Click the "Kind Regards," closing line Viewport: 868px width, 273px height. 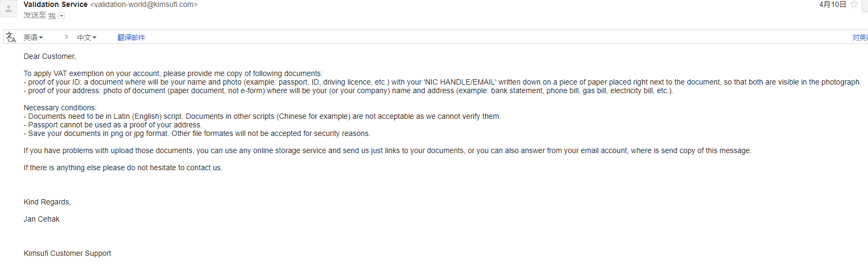click(47, 202)
